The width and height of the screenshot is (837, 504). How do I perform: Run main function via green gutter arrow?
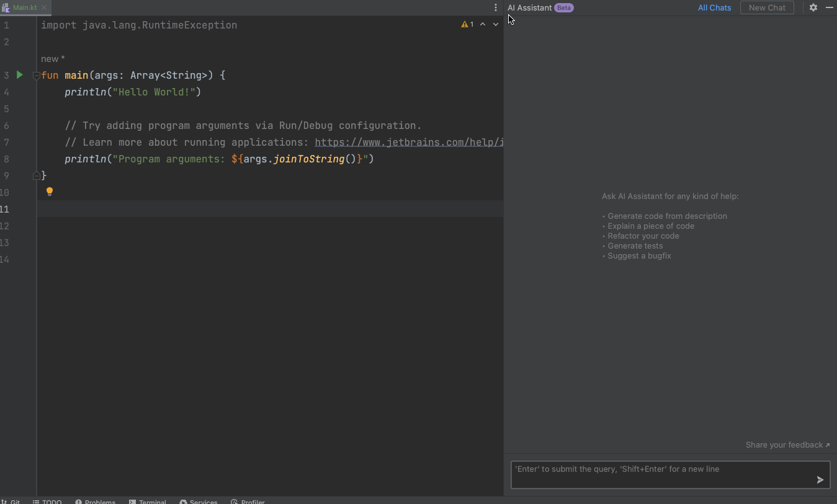click(x=20, y=75)
